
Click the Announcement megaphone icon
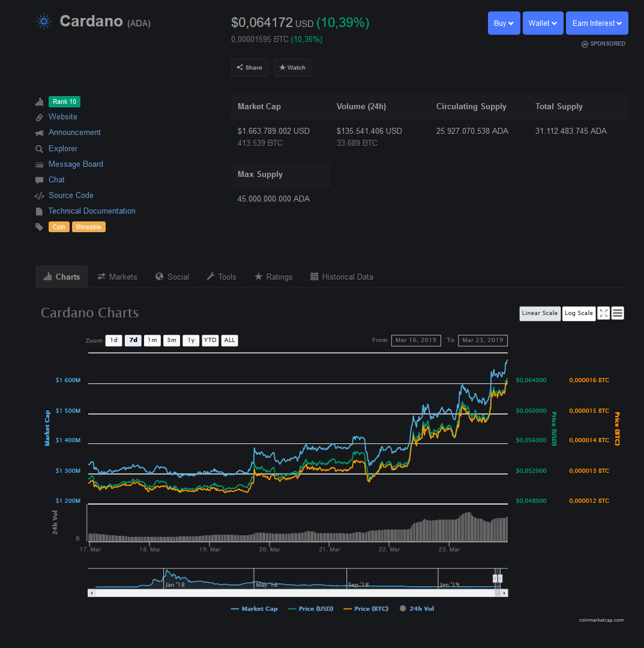[x=39, y=133]
